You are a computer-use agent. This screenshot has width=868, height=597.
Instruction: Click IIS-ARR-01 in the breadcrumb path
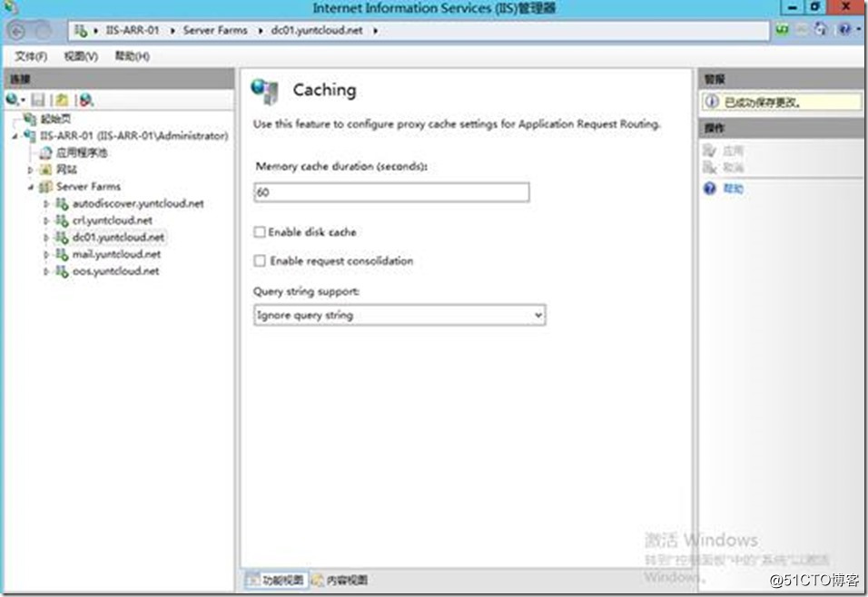[133, 31]
